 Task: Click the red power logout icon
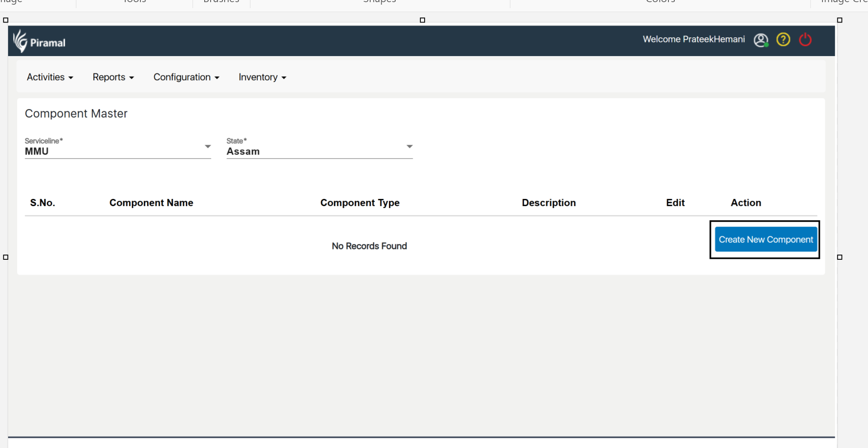pos(805,40)
